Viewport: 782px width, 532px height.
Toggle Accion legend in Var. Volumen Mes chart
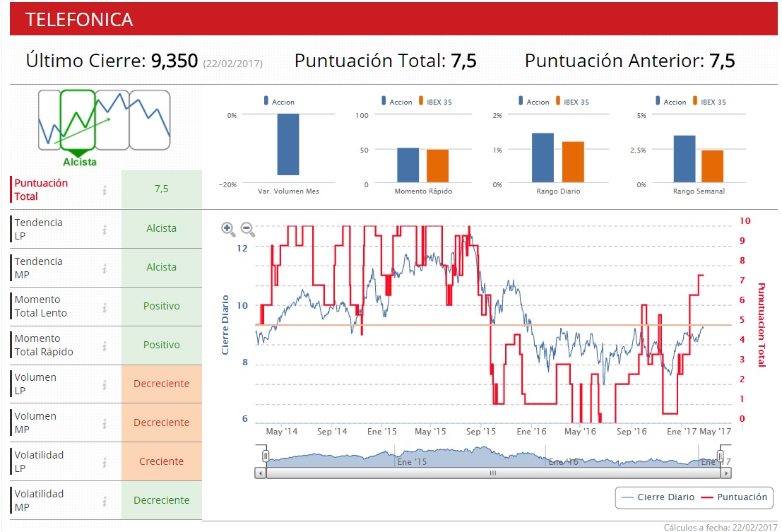[x=279, y=101]
